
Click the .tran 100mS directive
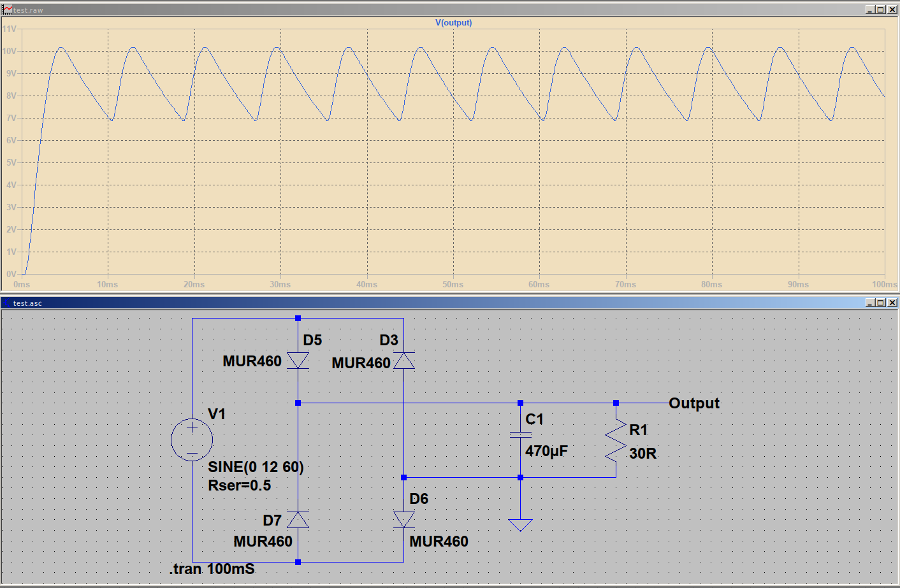(212, 569)
